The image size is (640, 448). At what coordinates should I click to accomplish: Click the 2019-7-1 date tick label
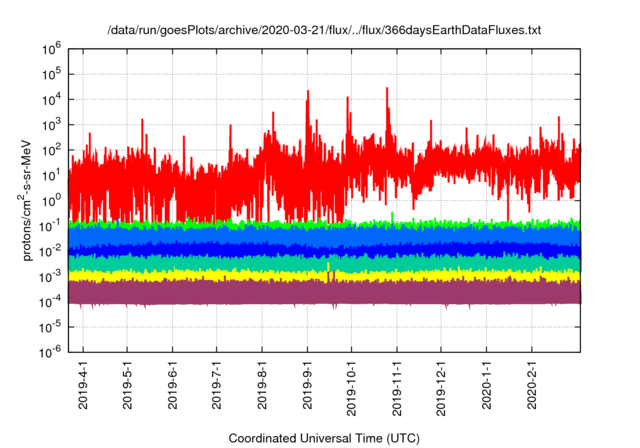[x=217, y=385]
